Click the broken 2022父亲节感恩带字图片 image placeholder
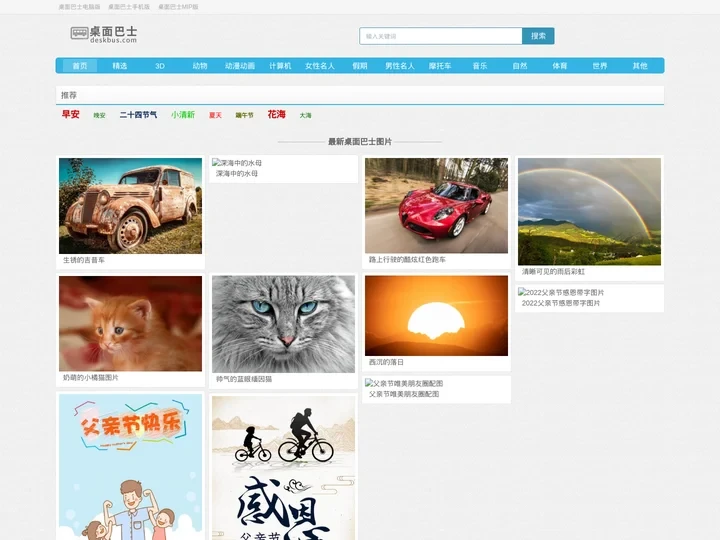 tap(561, 292)
